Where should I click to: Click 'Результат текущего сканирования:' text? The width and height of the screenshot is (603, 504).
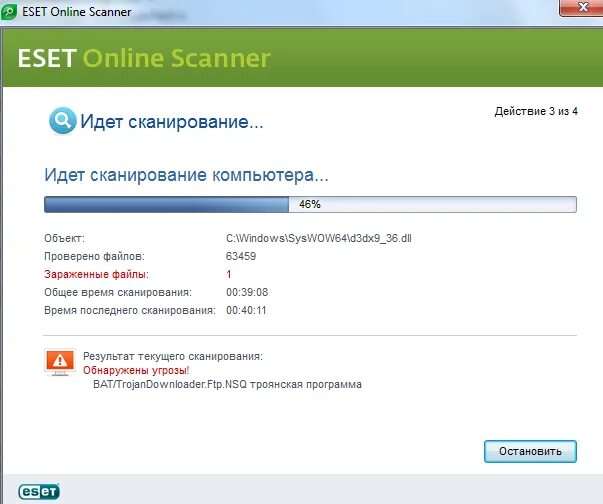[x=173, y=356]
